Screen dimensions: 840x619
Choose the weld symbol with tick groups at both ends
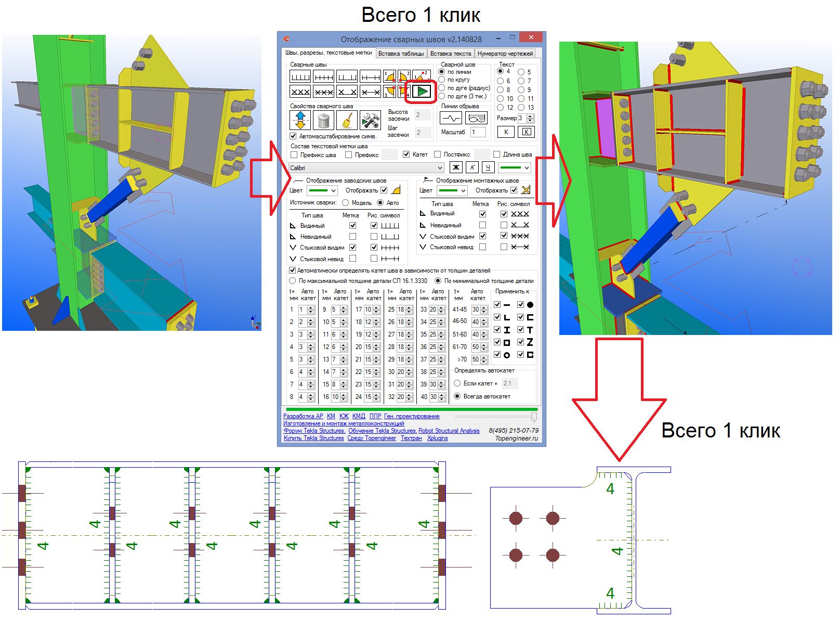(347, 76)
